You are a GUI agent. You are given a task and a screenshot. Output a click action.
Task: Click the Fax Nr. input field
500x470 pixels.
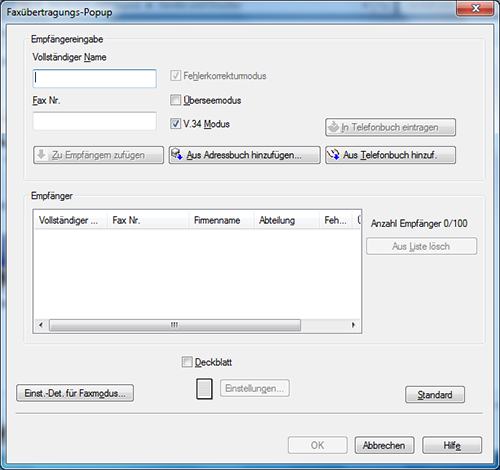pyautogui.click(x=95, y=121)
